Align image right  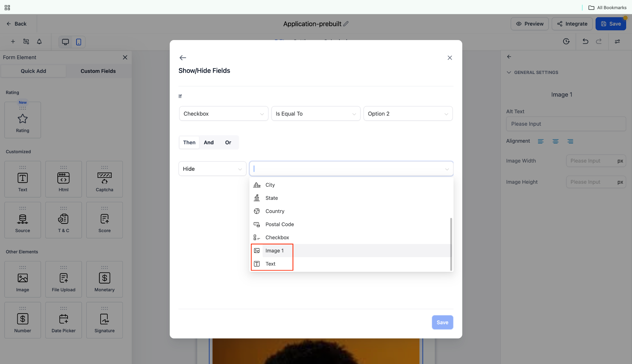click(570, 141)
